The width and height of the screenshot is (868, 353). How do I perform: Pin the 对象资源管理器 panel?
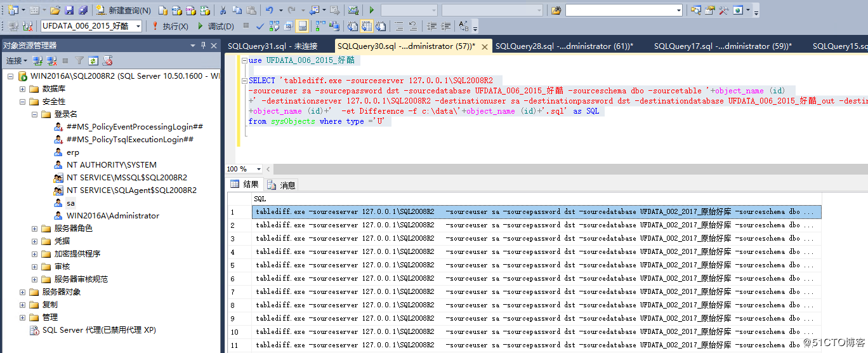pos(204,45)
